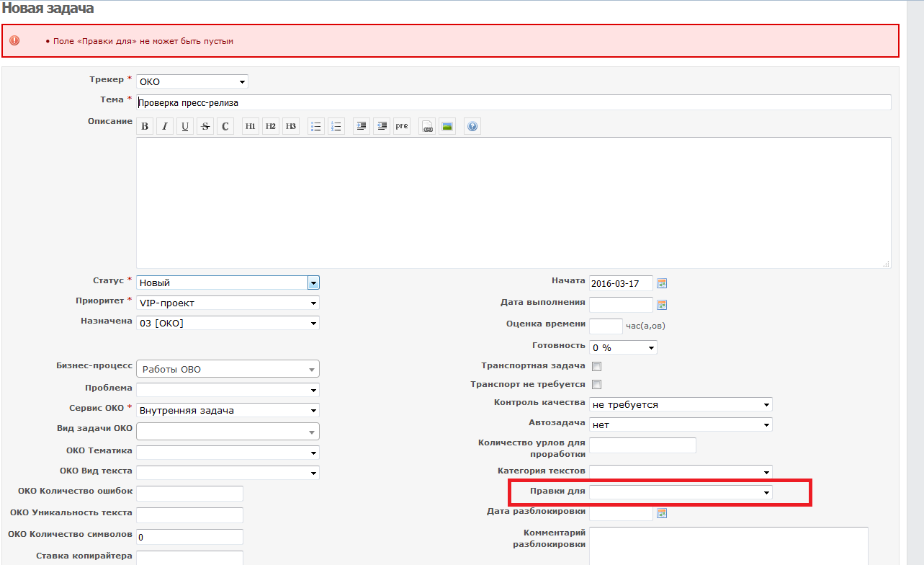
Task: Click inside the Описание text area
Action: pyautogui.click(x=513, y=203)
